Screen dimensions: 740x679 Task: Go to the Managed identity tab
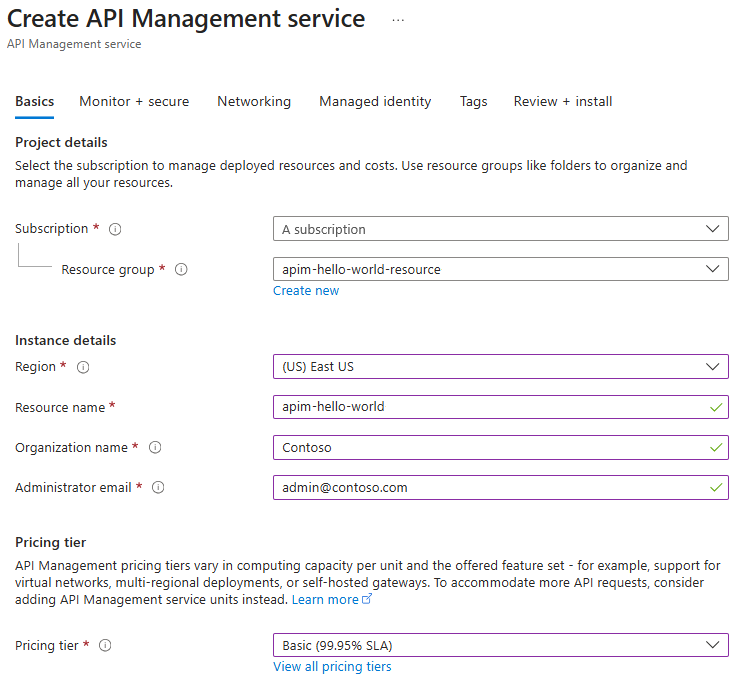click(x=375, y=101)
